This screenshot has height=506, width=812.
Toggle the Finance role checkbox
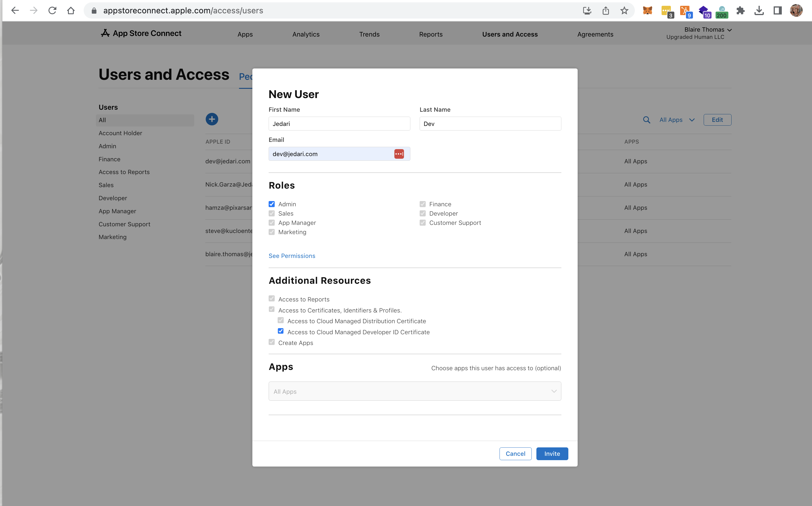423,204
